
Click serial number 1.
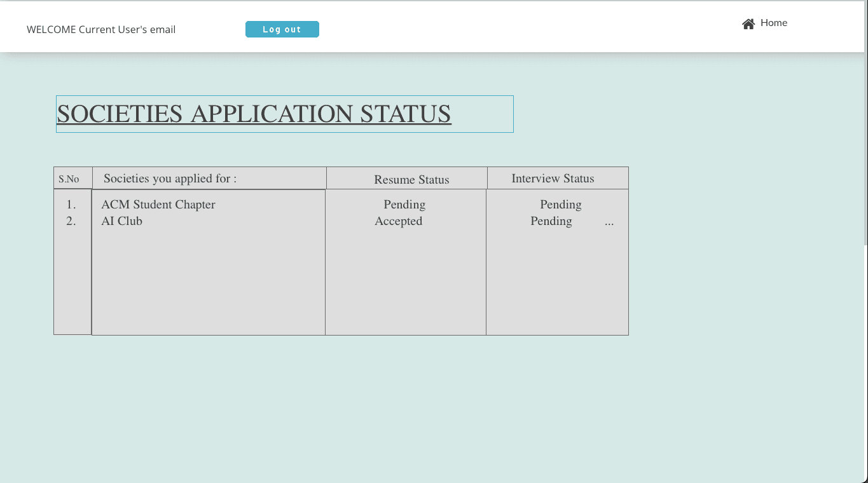[71, 205]
